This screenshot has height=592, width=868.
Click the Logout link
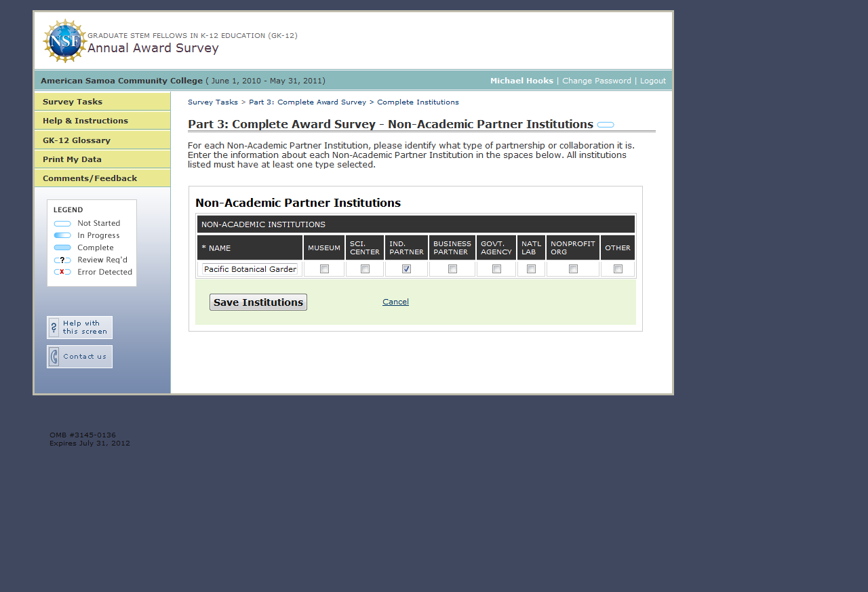[652, 81]
